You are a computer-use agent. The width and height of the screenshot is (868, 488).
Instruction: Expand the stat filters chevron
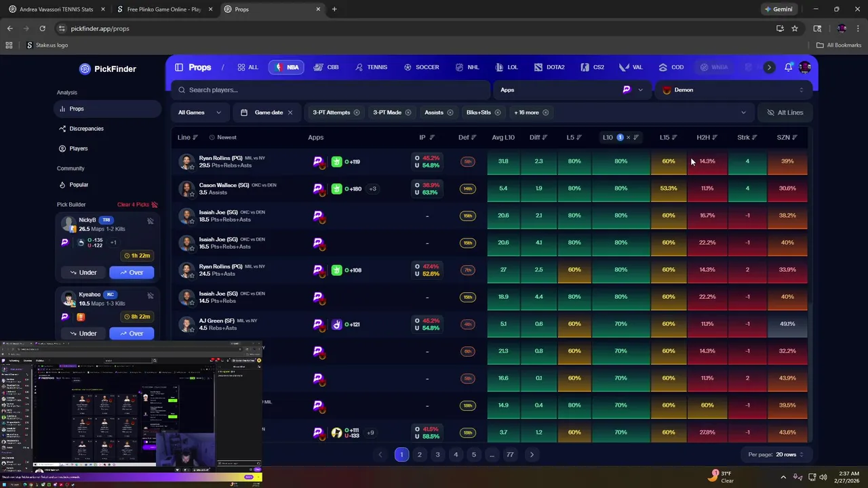pos(743,113)
